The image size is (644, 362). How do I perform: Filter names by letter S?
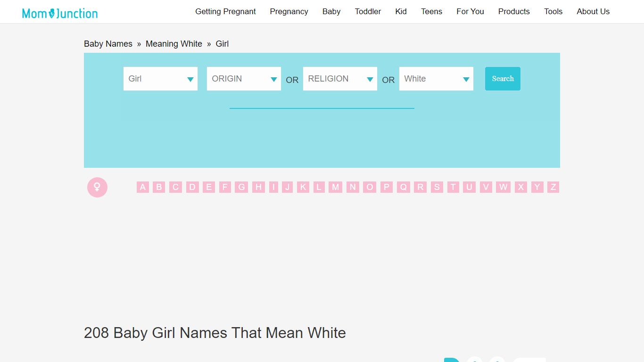[437, 187]
